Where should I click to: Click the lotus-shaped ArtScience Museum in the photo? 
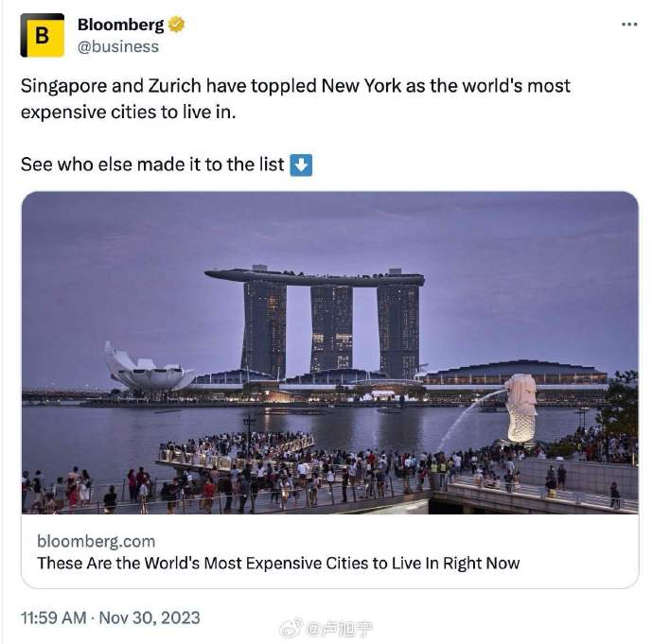click(x=150, y=367)
